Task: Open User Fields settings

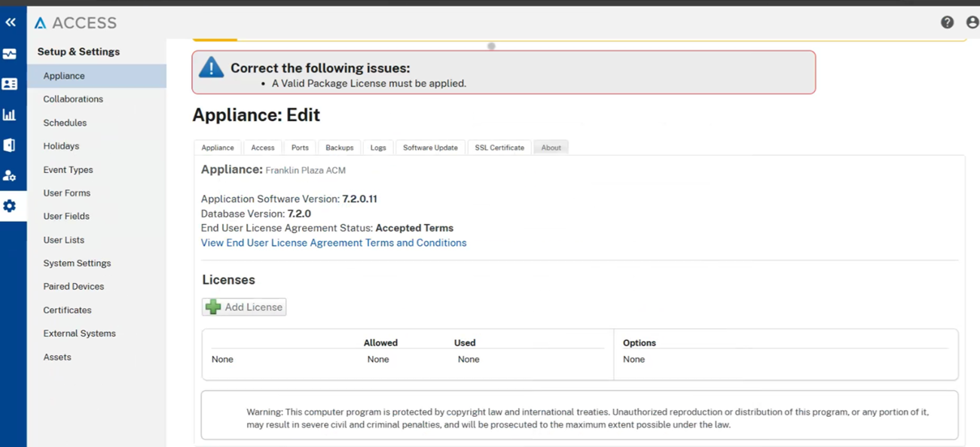Action: [x=66, y=217]
